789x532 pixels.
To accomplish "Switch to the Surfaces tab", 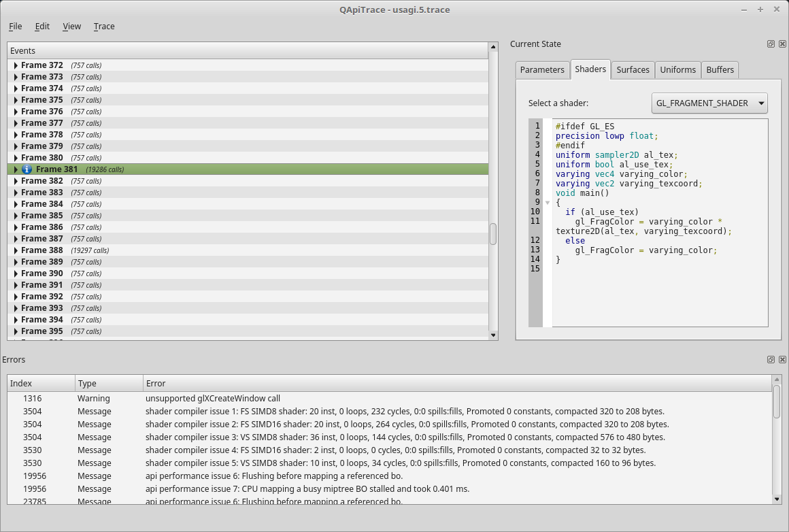I will pyautogui.click(x=633, y=70).
